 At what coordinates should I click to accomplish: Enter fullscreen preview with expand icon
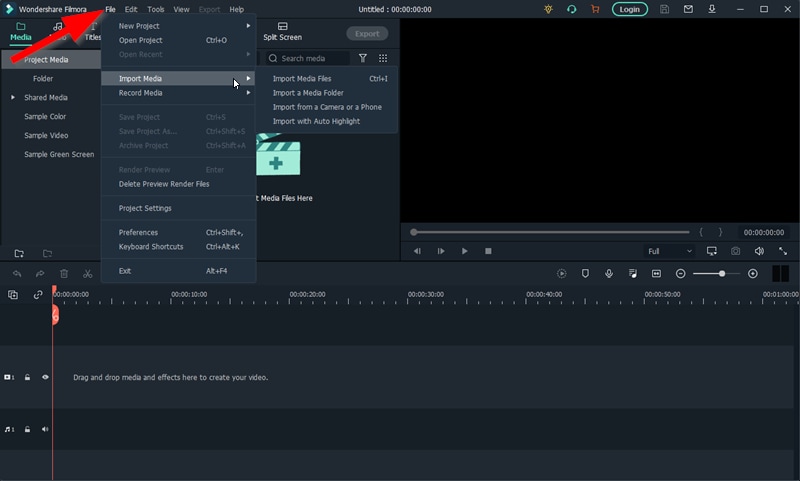coord(783,251)
